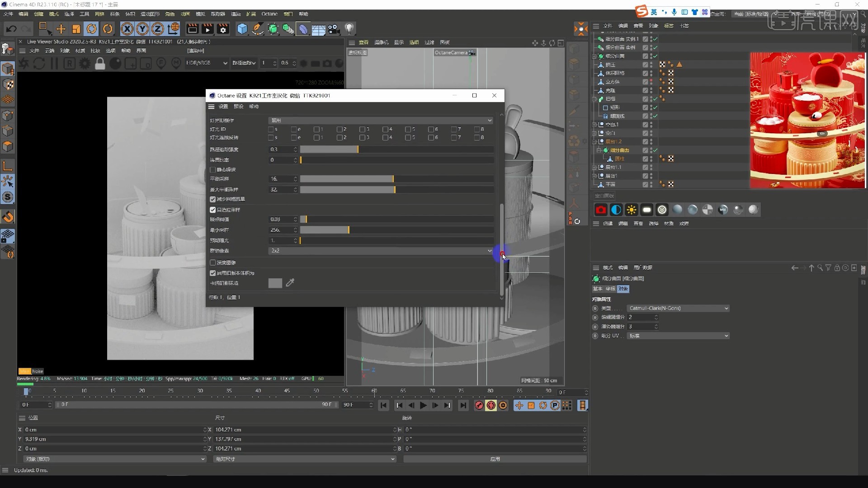Click Live Viewer lock resolution padlock icon
Viewport: 868px width, 488px height.
[x=100, y=63]
